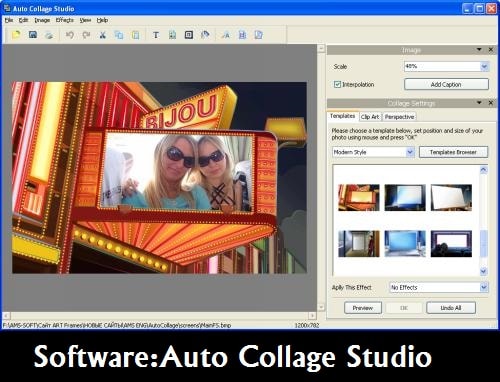Viewport: 500px width, 382px height.
Task: Close the Image panel
Action: tap(491, 49)
